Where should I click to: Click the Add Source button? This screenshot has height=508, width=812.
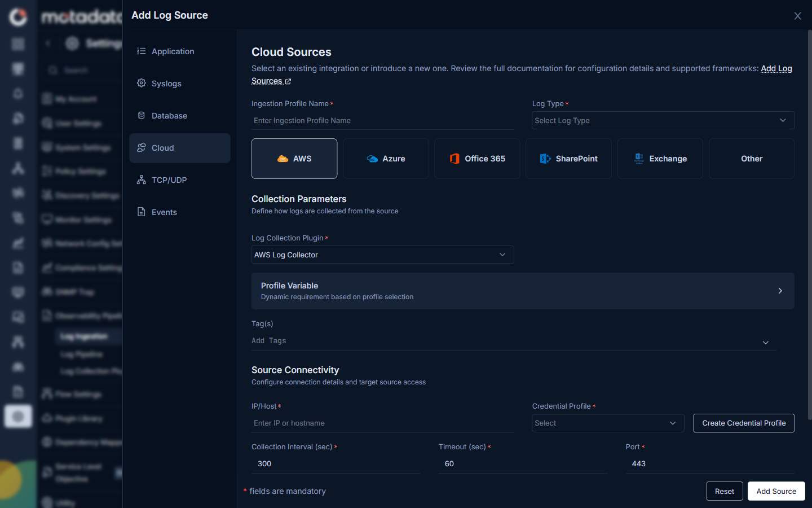point(776,491)
